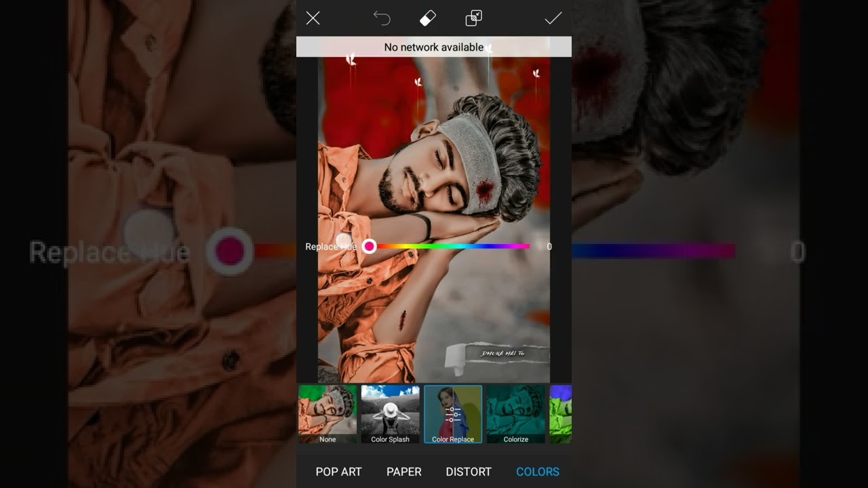868x488 pixels.
Task: Apply the effect with the checkmark icon
Action: tap(553, 18)
